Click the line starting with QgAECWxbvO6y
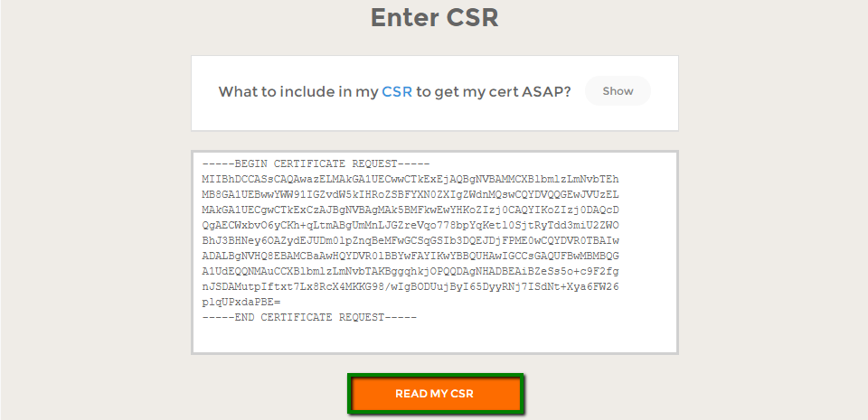 tap(410, 225)
